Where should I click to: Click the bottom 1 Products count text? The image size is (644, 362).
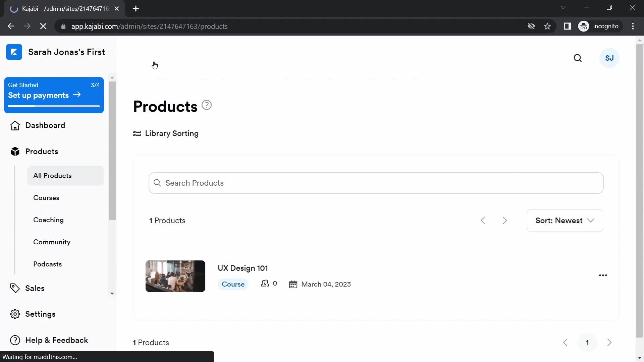pyautogui.click(x=151, y=343)
